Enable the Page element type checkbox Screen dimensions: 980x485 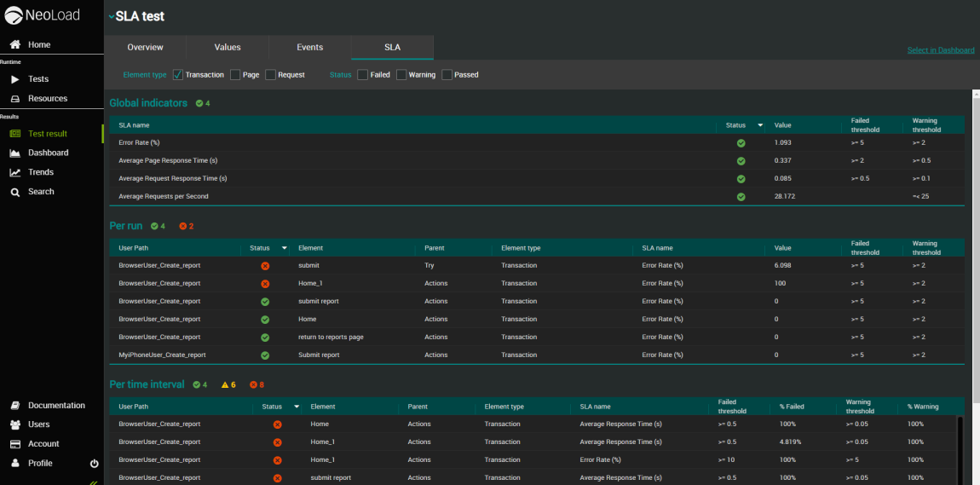point(235,75)
